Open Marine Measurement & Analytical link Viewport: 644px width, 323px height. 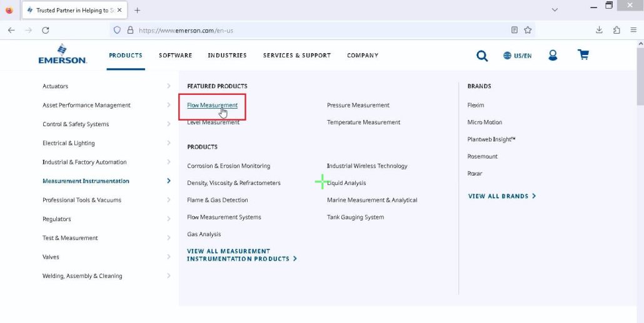point(372,200)
